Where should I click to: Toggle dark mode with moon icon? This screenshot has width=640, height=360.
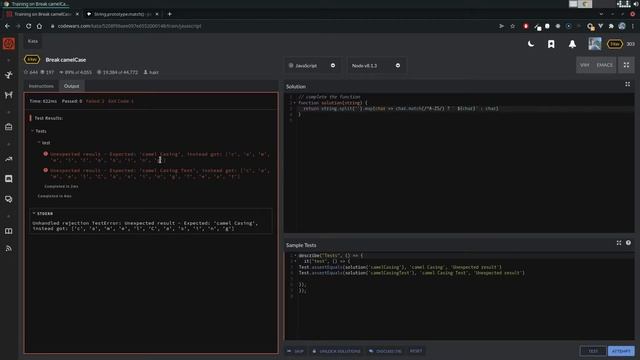pyautogui.click(x=531, y=44)
